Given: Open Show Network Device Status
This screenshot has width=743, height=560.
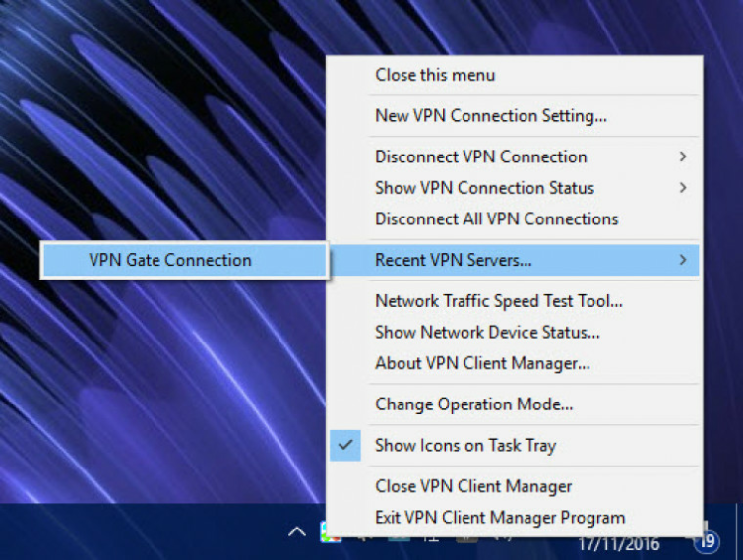Looking at the screenshot, I should point(487,332).
